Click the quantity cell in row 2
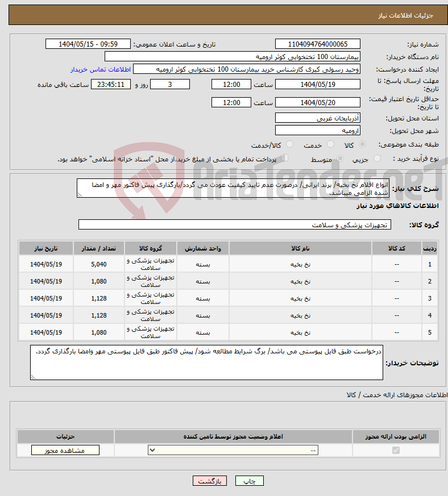 (x=99, y=281)
